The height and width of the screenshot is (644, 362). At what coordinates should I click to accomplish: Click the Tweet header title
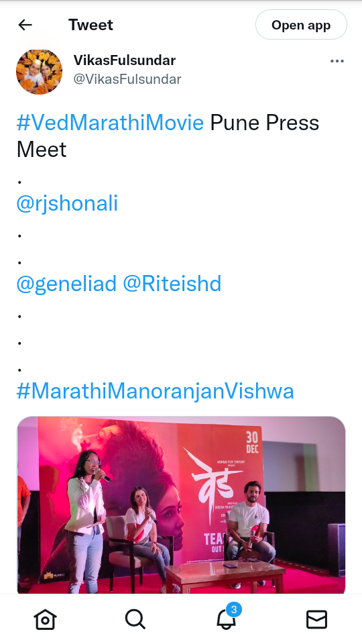point(90,25)
